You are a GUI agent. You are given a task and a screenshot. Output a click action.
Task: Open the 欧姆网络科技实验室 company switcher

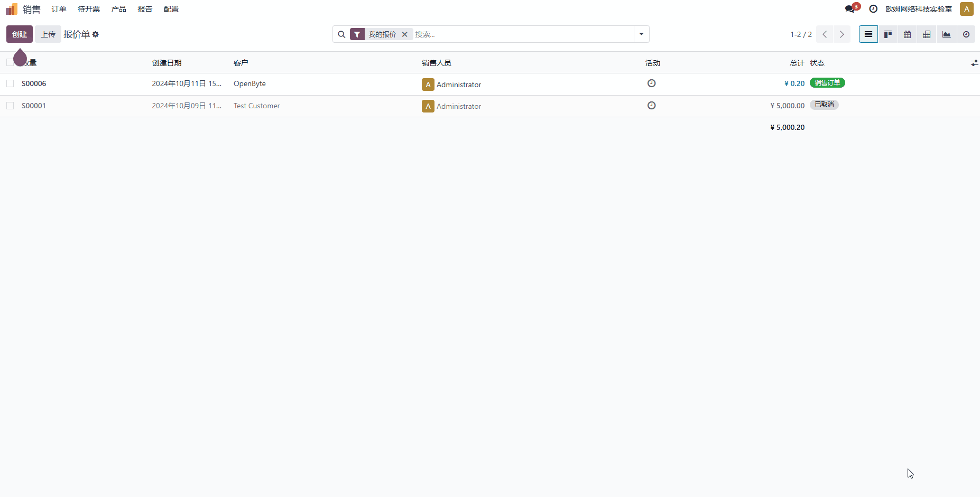pos(919,9)
